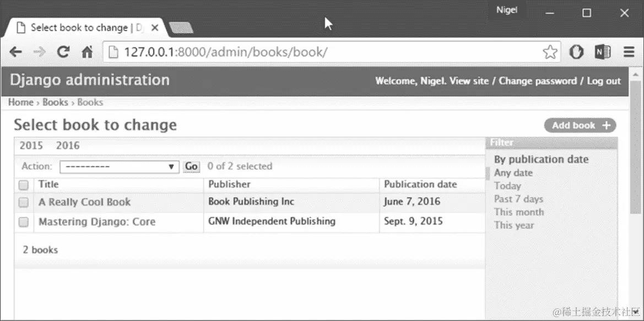Click the 'GNW Independent Publishing' cell

pos(272,221)
